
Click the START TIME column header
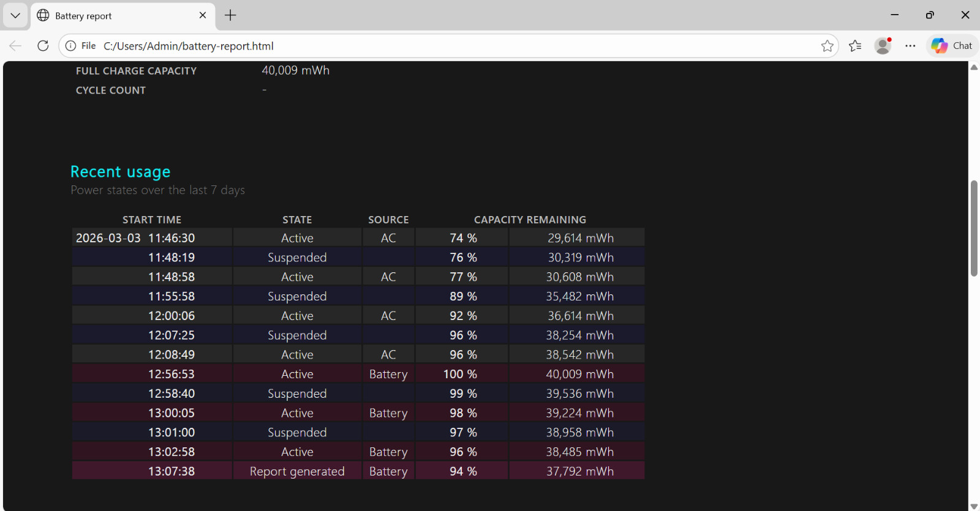152,220
